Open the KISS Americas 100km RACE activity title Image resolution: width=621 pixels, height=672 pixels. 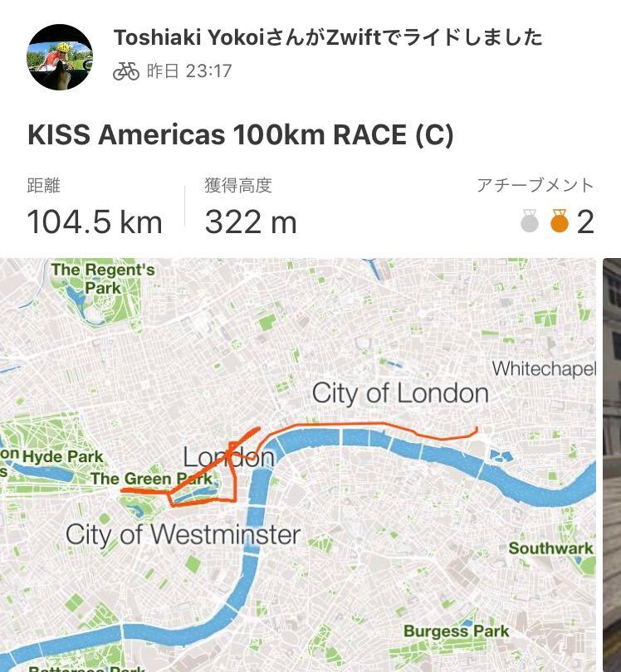[240, 134]
